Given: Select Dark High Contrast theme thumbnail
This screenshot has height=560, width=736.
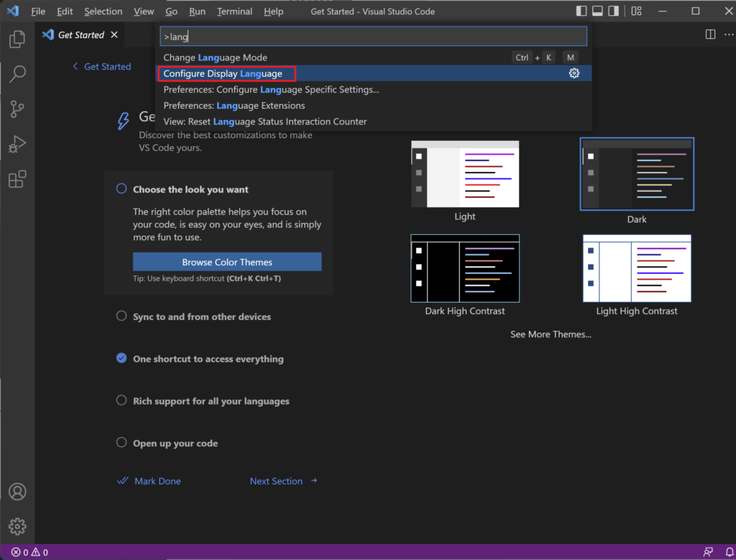Looking at the screenshot, I should (x=465, y=269).
